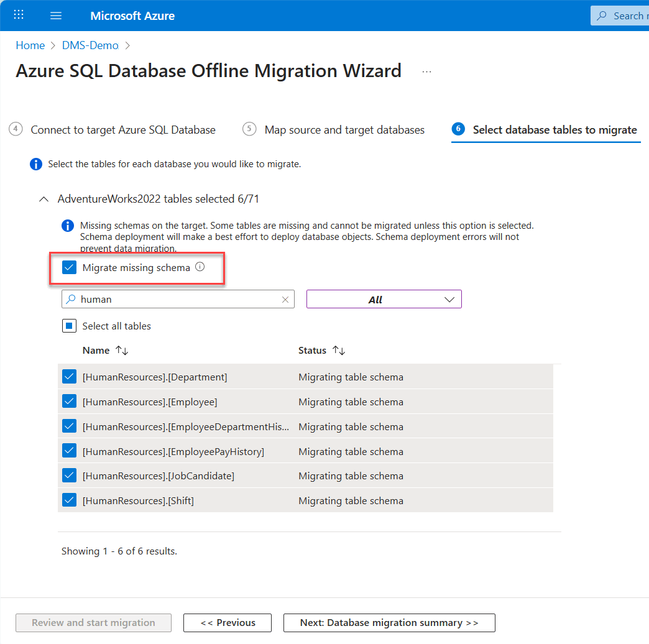Clear the human search filter text
The height and width of the screenshot is (644, 649).
click(x=285, y=300)
